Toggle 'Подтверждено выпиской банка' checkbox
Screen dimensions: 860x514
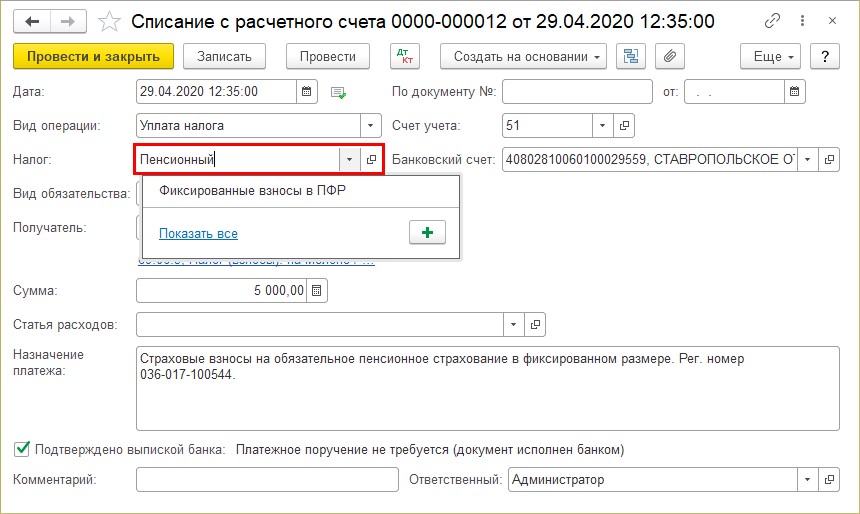[21, 449]
